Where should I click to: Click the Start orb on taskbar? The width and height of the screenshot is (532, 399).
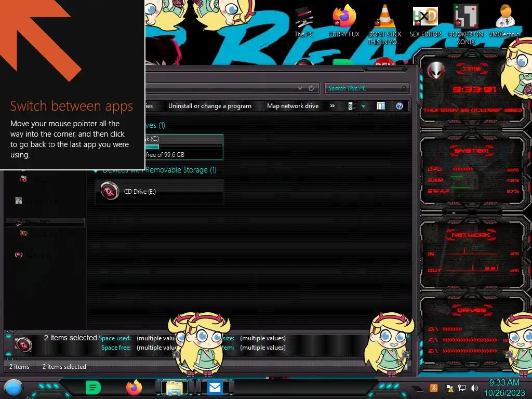[14, 388]
